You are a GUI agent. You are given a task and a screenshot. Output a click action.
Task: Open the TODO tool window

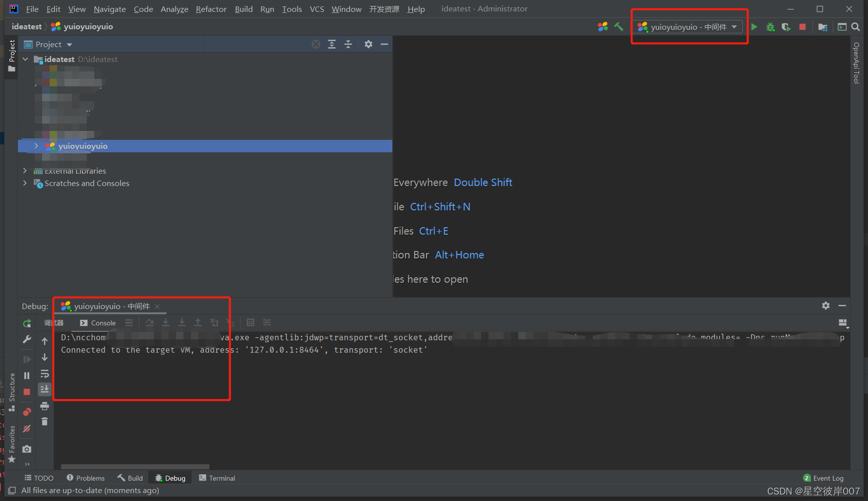pos(39,478)
